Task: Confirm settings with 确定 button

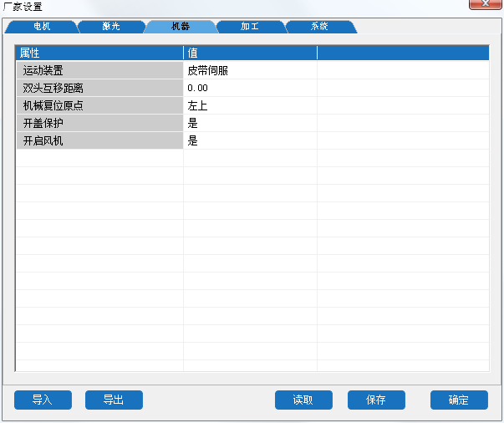Action: (x=459, y=400)
